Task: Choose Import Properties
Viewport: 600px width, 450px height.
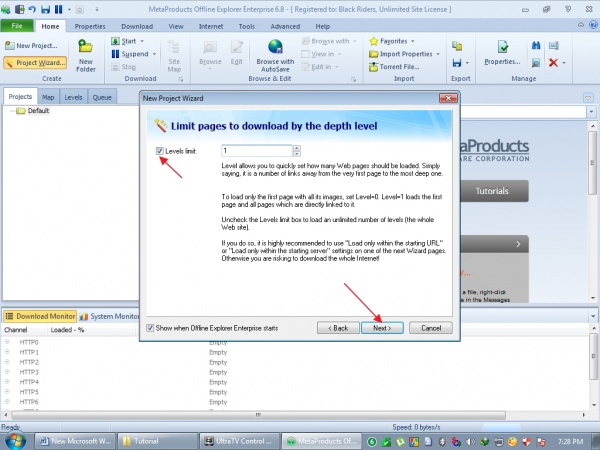Action: [x=401, y=54]
